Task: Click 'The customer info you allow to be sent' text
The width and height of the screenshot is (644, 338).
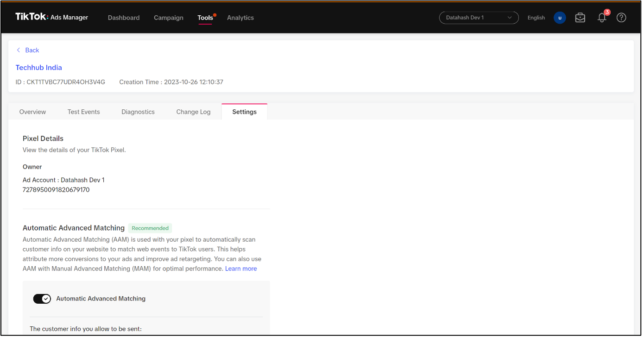Action: (x=86, y=329)
